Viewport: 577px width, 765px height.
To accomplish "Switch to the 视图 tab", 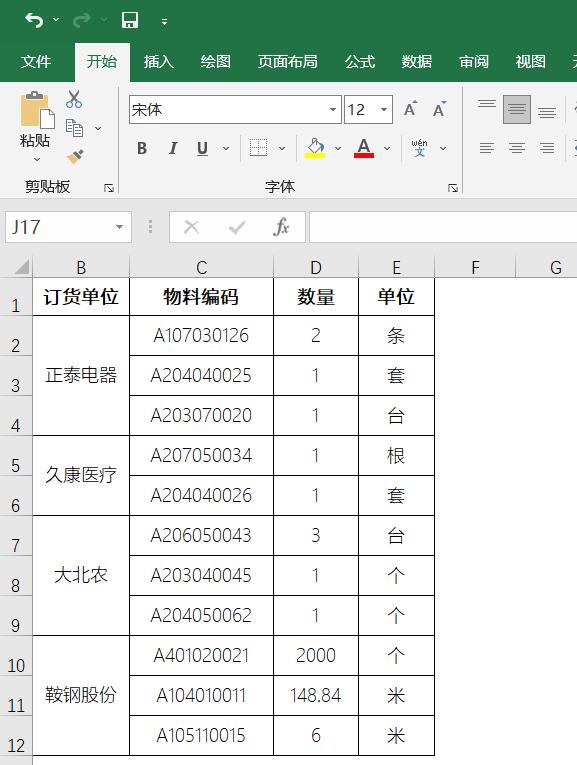I will pyautogui.click(x=531, y=61).
